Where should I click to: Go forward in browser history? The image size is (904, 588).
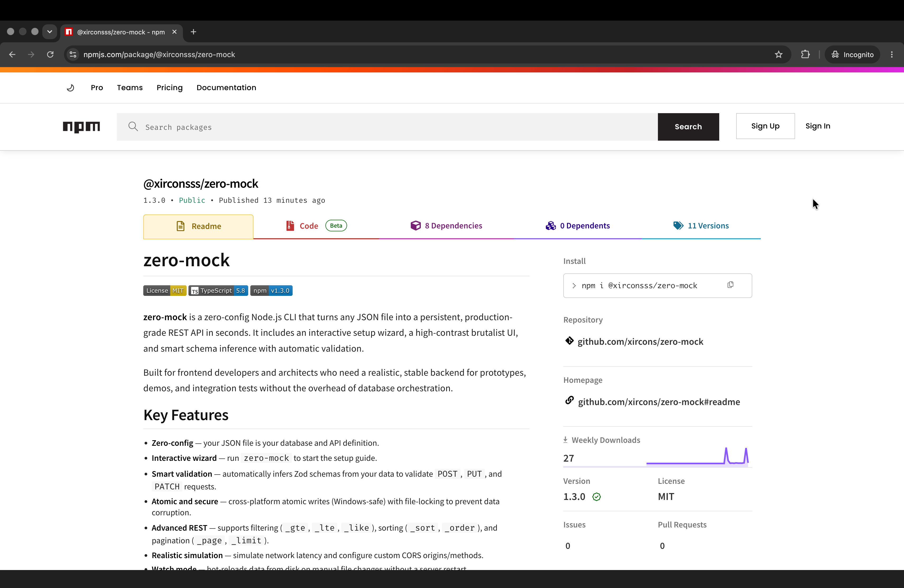coord(31,54)
